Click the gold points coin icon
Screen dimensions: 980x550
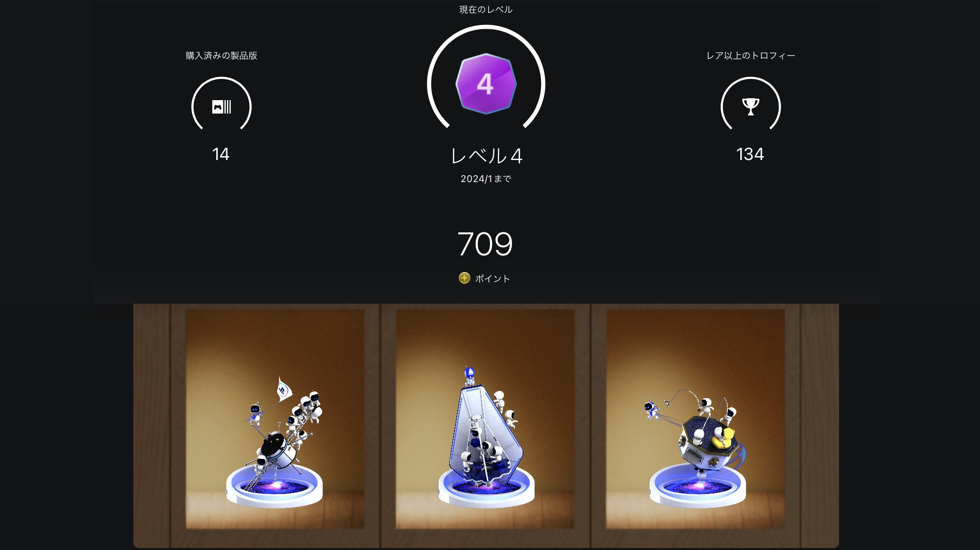click(464, 278)
